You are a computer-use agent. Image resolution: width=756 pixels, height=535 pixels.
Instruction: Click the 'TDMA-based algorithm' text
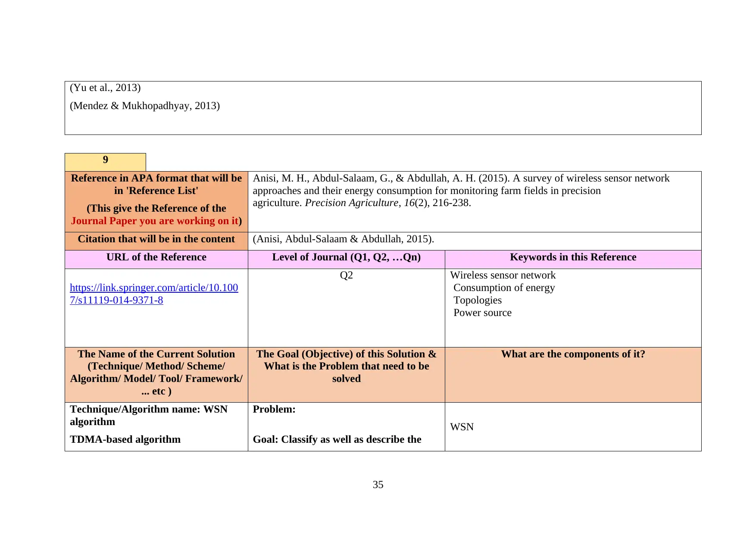(x=125, y=439)
